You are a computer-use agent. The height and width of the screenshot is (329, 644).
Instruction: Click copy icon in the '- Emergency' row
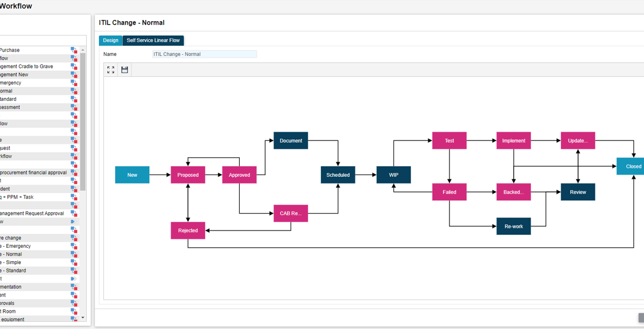point(74,246)
